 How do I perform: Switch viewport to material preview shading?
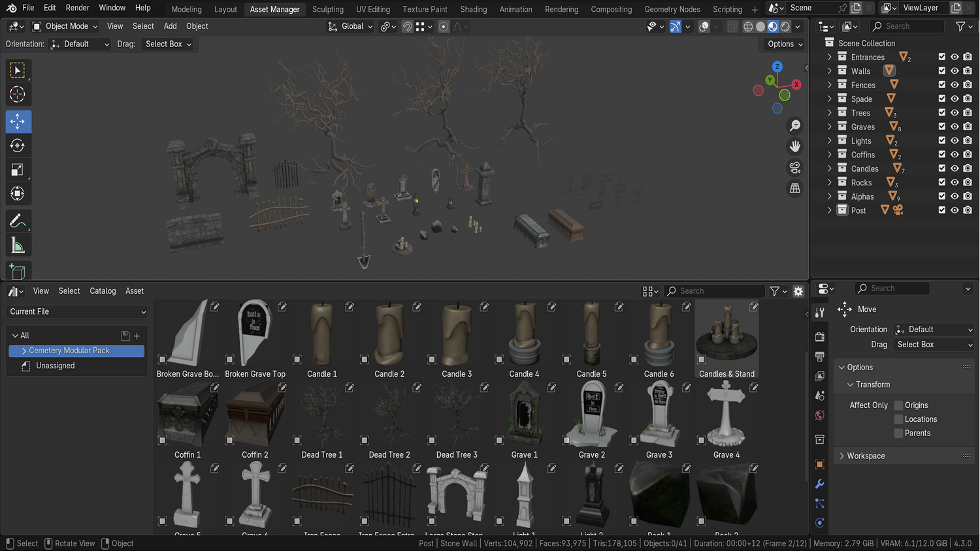click(x=773, y=27)
